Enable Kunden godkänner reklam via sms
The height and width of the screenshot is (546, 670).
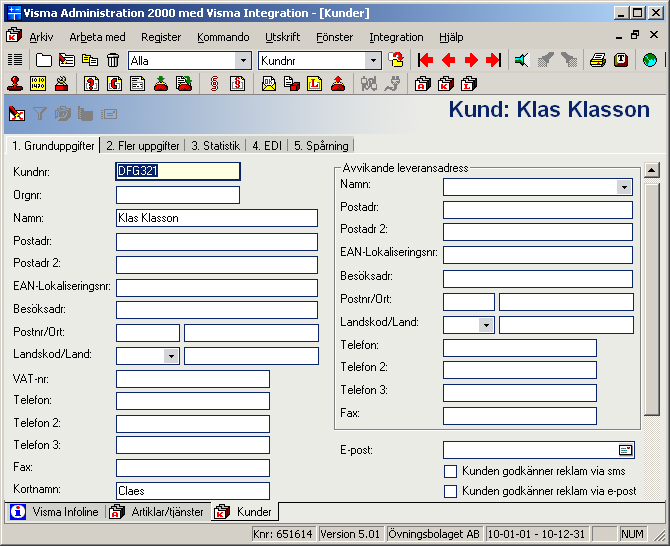[x=450, y=471]
